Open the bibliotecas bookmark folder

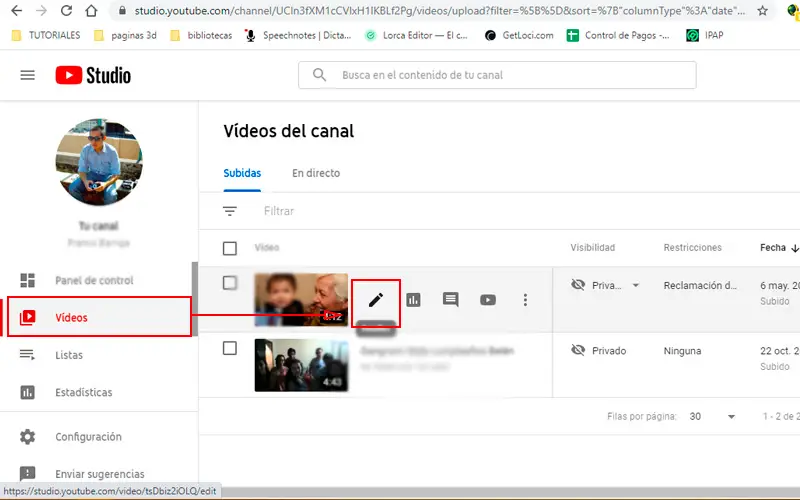coord(201,35)
